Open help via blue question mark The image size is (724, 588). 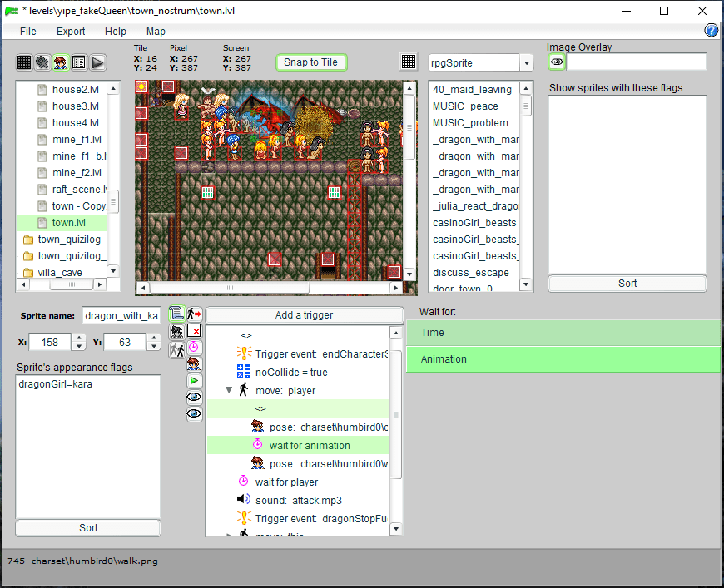pyautogui.click(x=712, y=31)
